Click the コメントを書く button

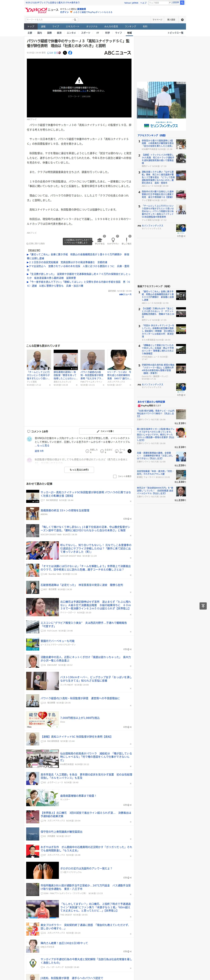[105, 431]
